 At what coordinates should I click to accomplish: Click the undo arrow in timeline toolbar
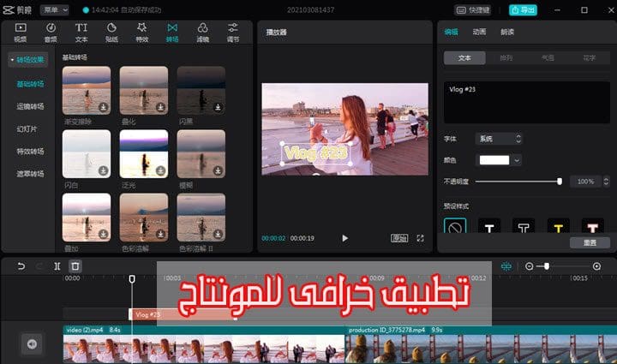pyautogui.click(x=21, y=266)
